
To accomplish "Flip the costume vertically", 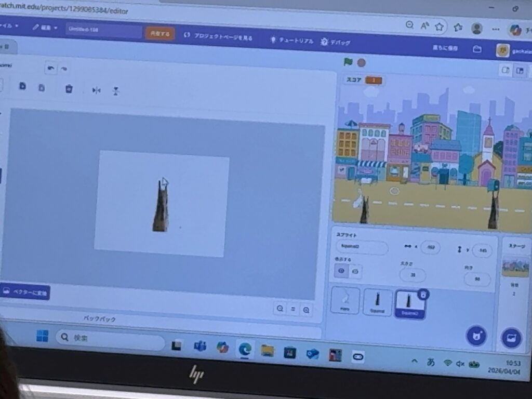I will pyautogui.click(x=116, y=91).
